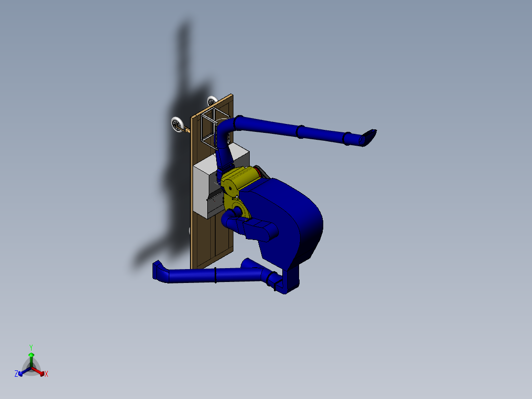Click the red X axis arrow
The image size is (532, 399).
tap(42, 373)
